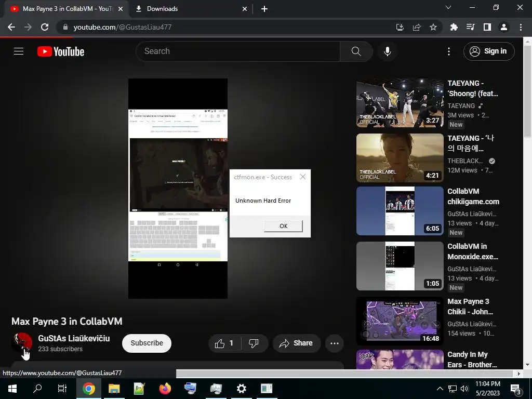Reload the YouTube page
532x399 pixels.
[45, 27]
